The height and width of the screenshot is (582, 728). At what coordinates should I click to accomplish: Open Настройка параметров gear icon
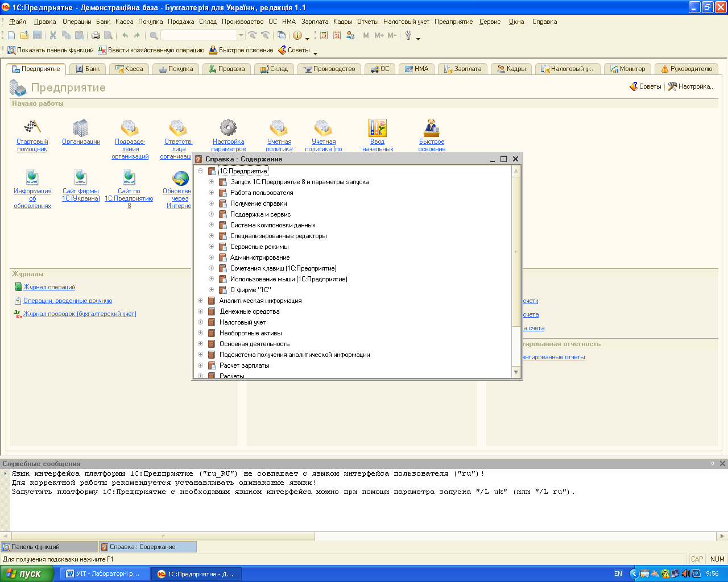coord(228,135)
